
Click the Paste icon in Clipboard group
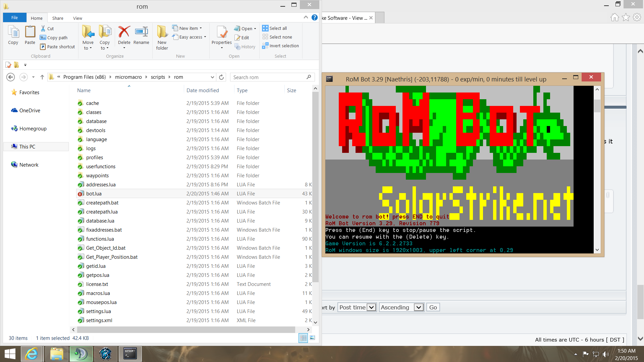[30, 33]
